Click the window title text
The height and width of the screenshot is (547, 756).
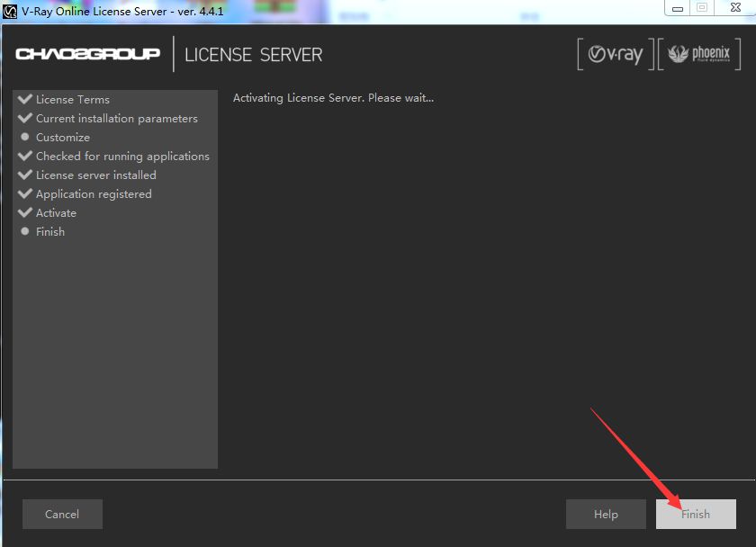(x=122, y=11)
